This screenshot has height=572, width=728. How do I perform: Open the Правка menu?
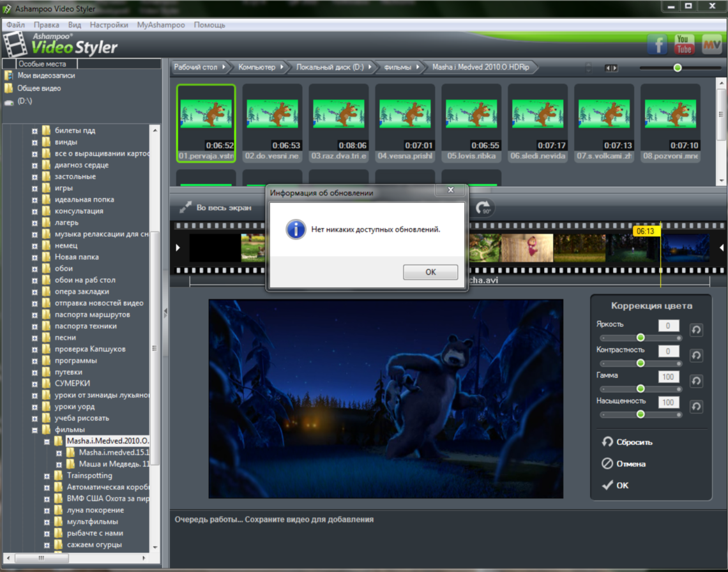[x=47, y=25]
